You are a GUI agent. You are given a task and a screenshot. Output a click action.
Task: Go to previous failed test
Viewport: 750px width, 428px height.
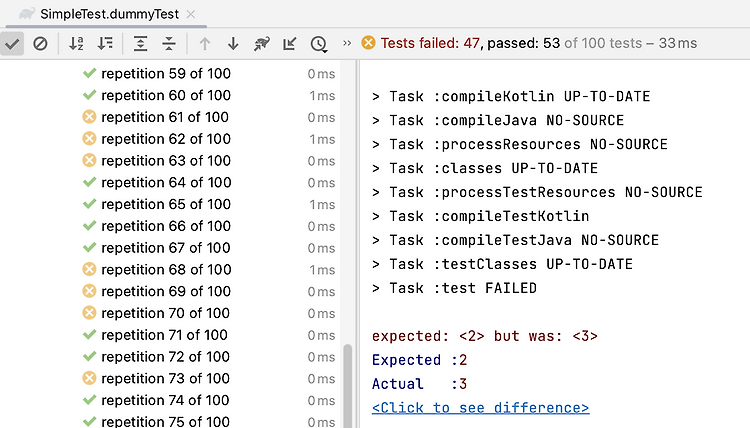click(x=205, y=44)
